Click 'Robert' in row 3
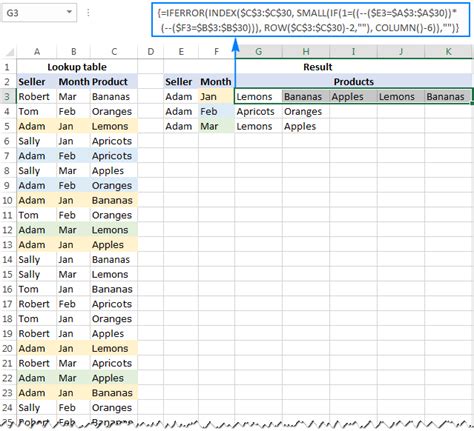474x431 pixels. pyautogui.click(x=34, y=97)
